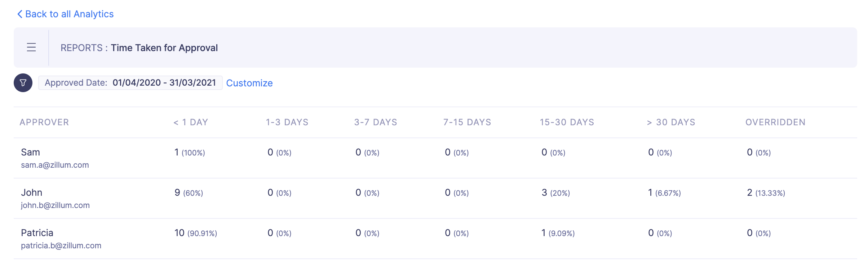Select approver Sam's name

click(31, 152)
